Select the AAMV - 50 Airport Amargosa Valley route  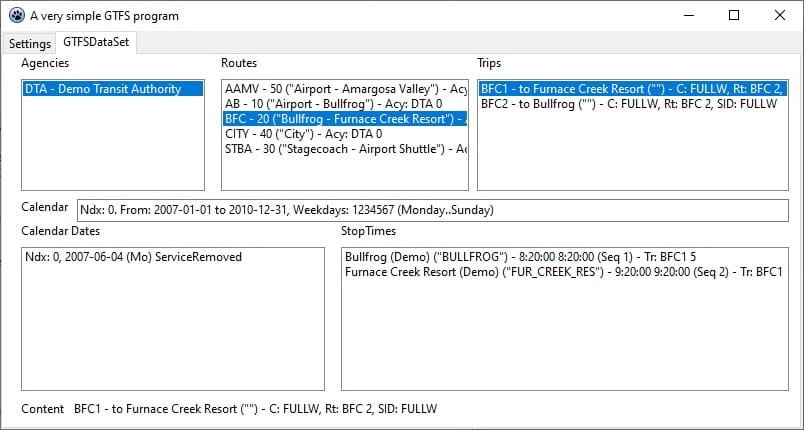click(x=345, y=89)
